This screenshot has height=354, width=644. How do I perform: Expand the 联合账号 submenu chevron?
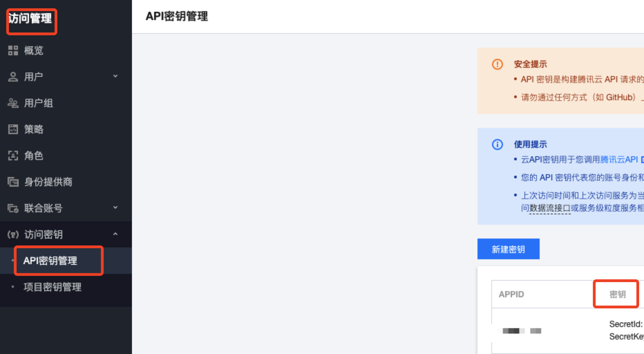pos(115,208)
